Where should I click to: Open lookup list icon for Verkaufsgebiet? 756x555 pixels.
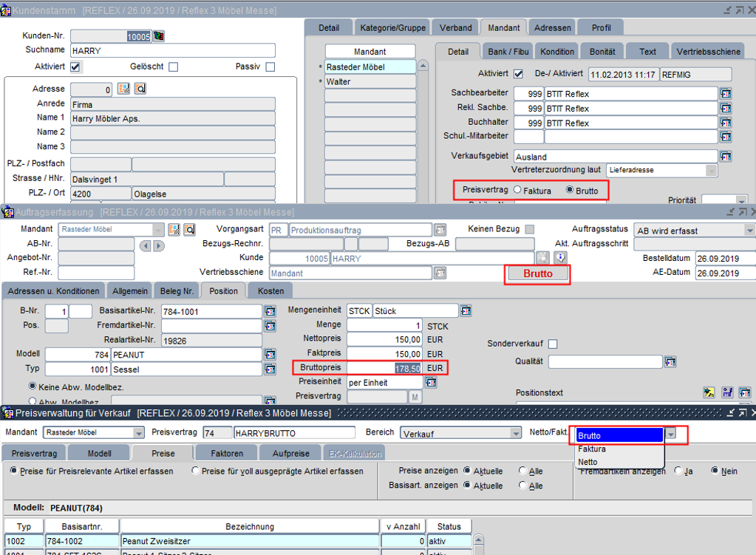click(x=726, y=157)
